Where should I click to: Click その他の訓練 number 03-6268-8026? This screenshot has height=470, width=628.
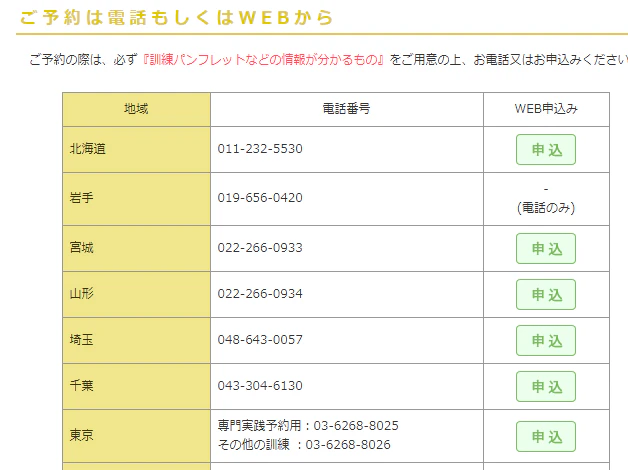(348, 445)
